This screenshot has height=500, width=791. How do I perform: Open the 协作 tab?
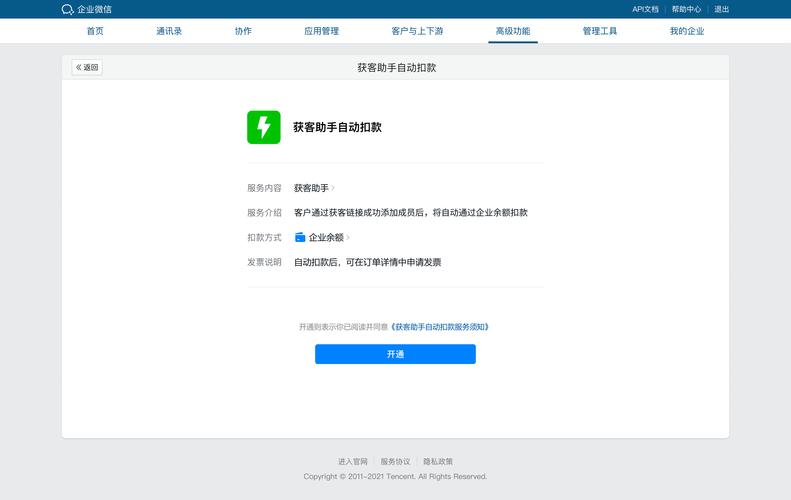243,31
